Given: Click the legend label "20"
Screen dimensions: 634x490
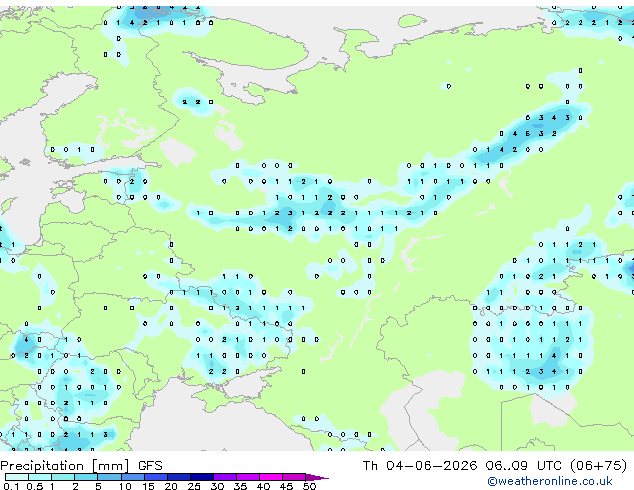Looking at the screenshot, I should [171, 486].
